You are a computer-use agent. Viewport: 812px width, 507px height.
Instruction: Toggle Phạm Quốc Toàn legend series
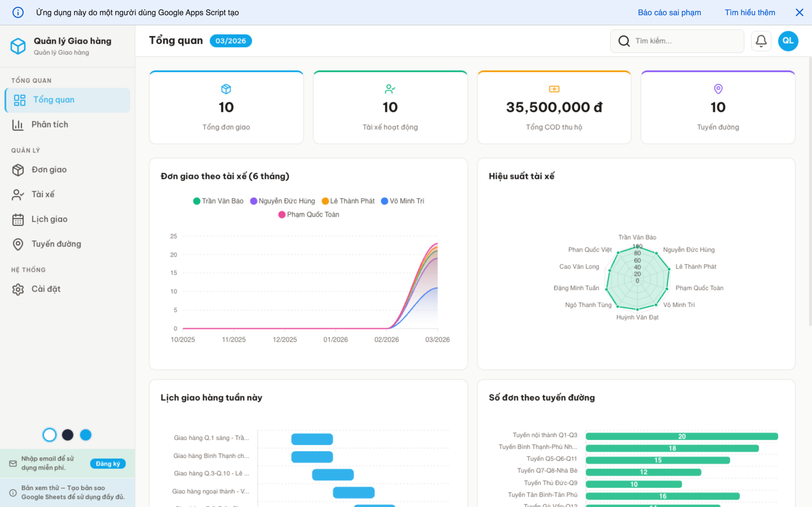[309, 215]
